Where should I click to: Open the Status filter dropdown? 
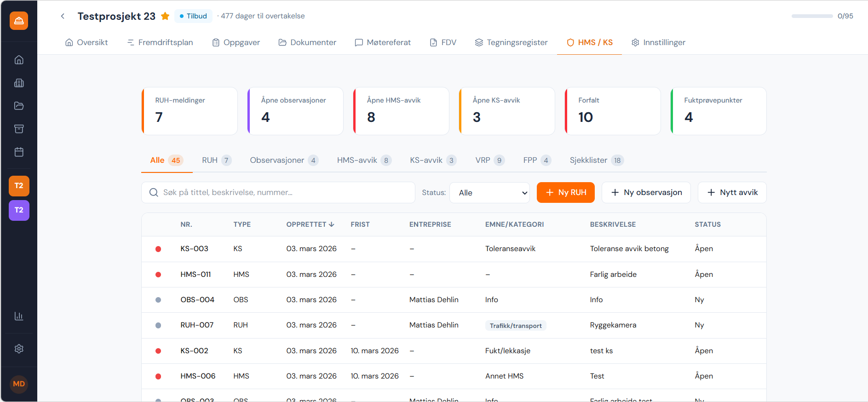[x=489, y=193]
